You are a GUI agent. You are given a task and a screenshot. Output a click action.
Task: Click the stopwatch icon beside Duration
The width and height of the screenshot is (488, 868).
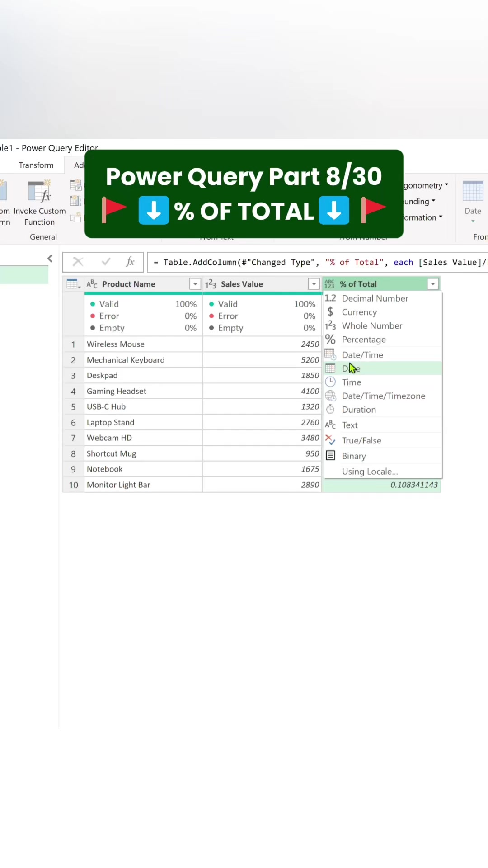(x=330, y=409)
